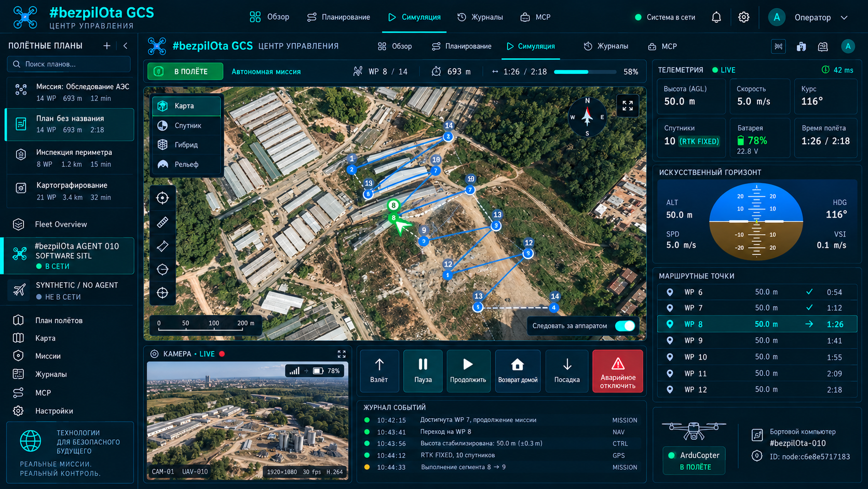Select the ruler measure tool

point(162,222)
